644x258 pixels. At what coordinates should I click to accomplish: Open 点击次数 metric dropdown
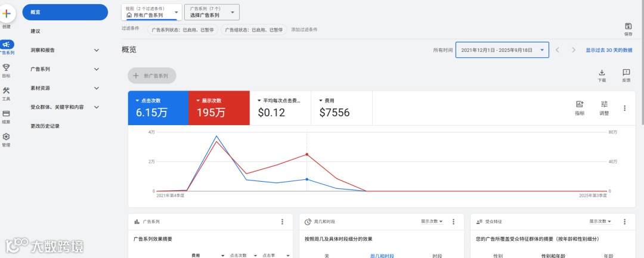148,101
